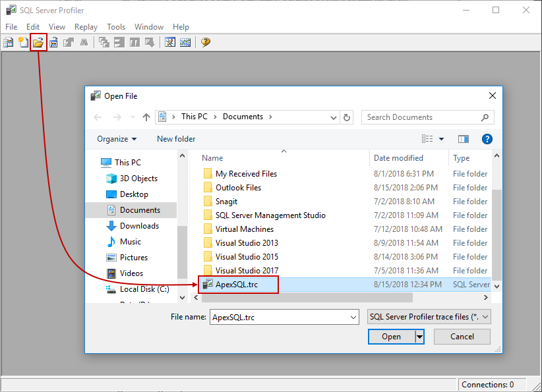
Task: Click the chevron after Documents in path
Action: click(x=270, y=117)
